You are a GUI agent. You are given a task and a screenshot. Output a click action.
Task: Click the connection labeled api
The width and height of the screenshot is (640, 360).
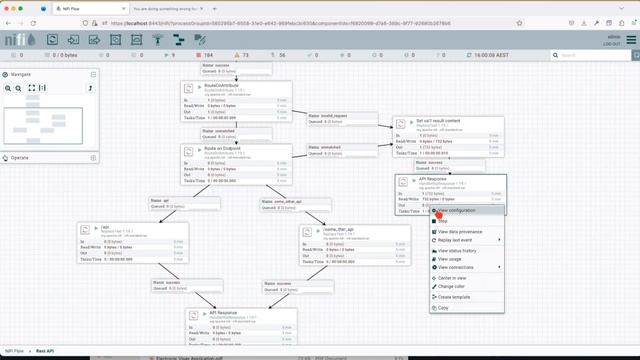click(184, 203)
